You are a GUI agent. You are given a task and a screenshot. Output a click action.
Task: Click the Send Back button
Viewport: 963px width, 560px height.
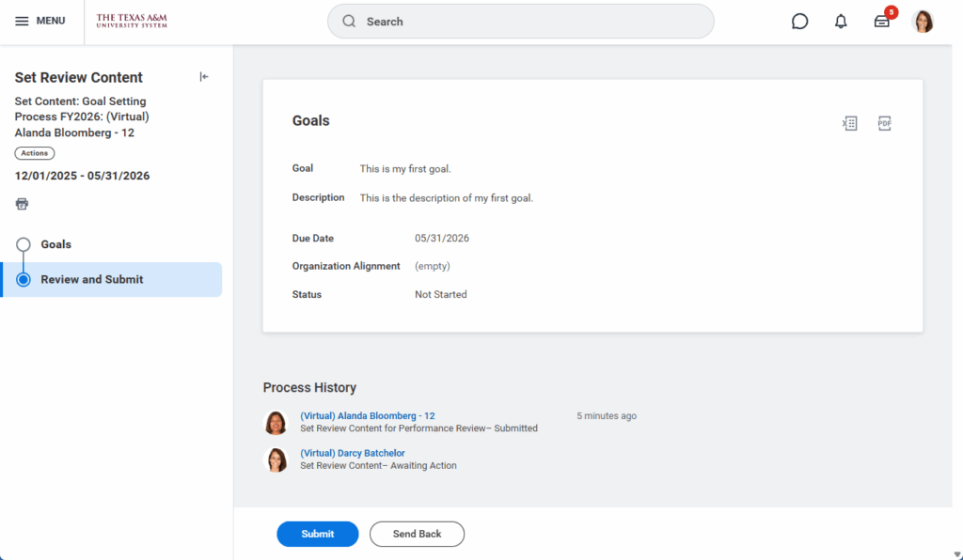coord(417,535)
